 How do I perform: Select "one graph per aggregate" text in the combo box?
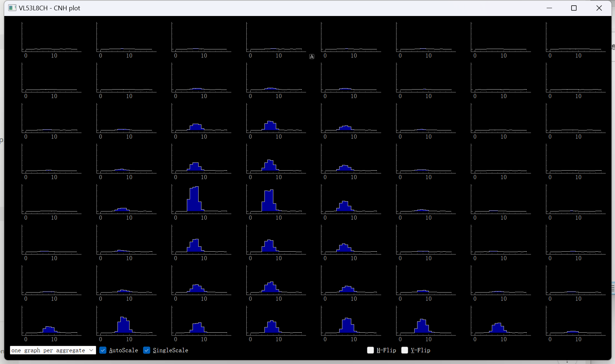pos(46,350)
